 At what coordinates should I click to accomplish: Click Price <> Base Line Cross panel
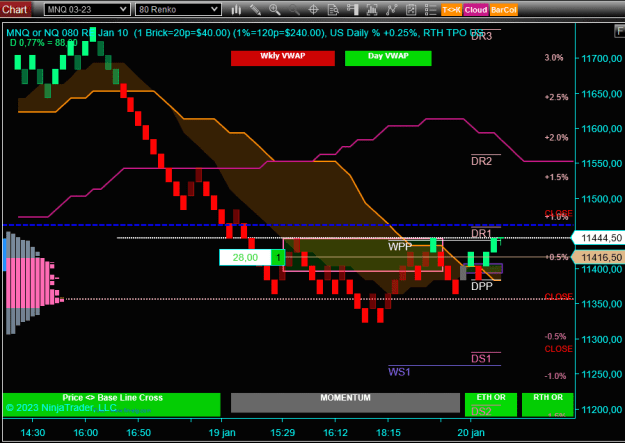pyautogui.click(x=112, y=404)
